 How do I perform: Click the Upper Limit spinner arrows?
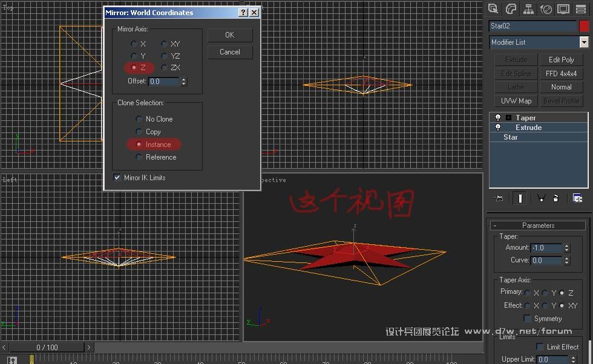(x=574, y=359)
